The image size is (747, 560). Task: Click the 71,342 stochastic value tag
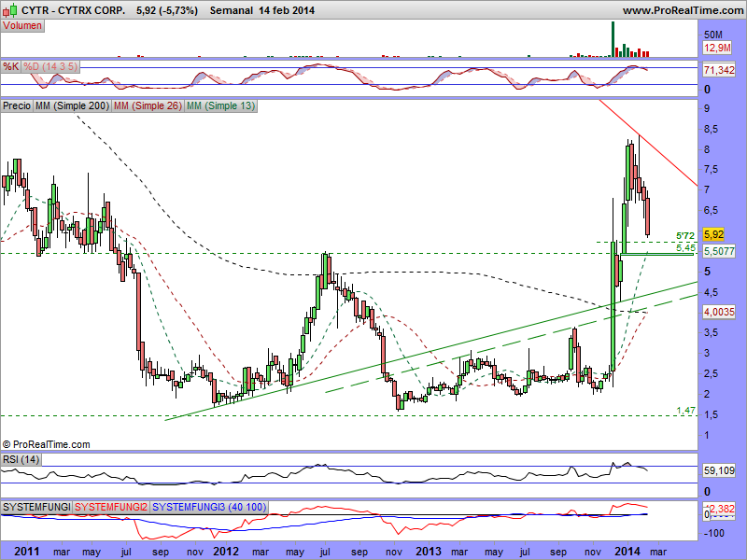pyautogui.click(x=719, y=70)
